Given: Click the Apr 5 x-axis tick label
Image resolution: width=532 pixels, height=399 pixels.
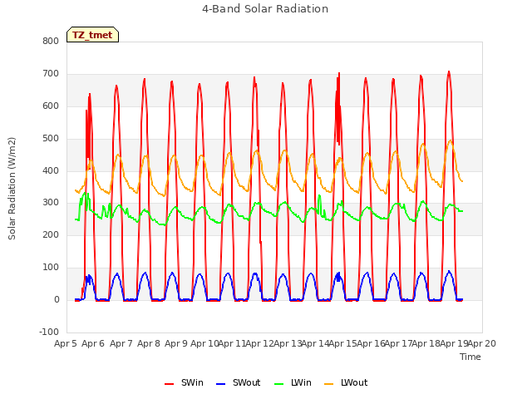Looking at the screenshot, I should 66,343.
